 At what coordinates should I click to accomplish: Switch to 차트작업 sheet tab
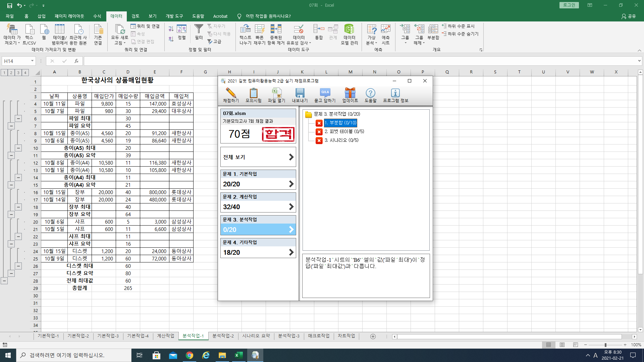(x=346, y=336)
